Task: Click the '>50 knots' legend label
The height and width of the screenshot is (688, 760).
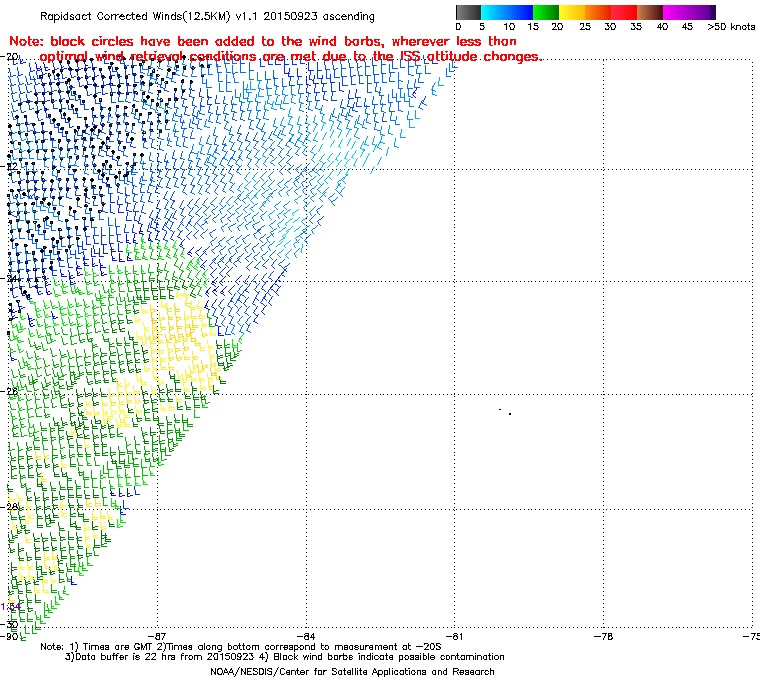Action: coord(731,27)
